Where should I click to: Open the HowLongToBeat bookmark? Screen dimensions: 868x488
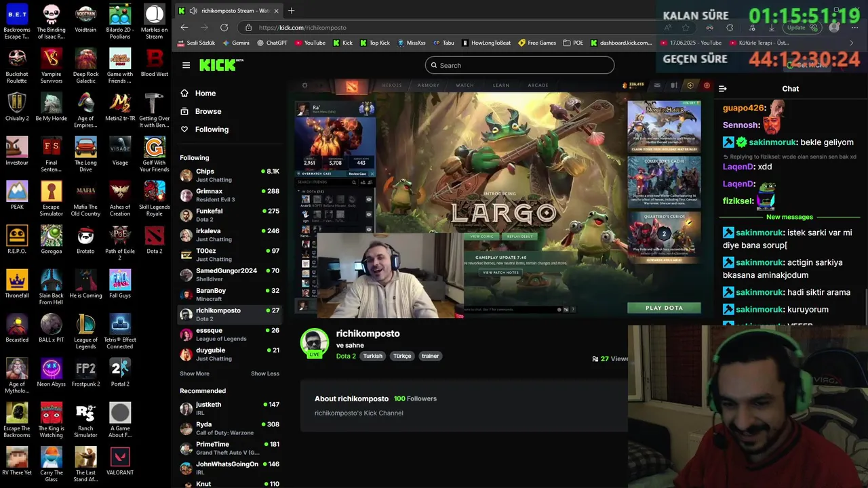(486, 43)
